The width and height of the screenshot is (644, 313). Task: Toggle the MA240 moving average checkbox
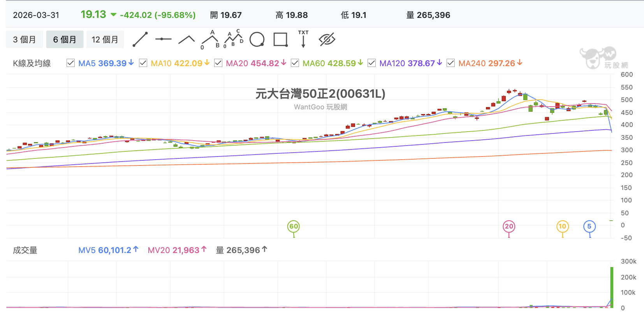click(450, 63)
